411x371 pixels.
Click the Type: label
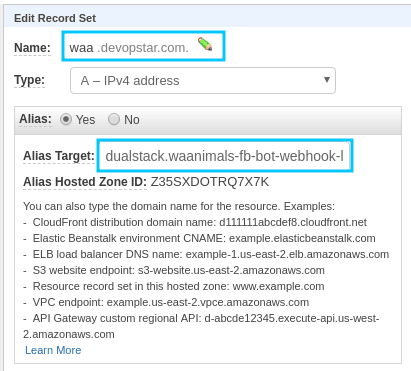click(29, 80)
